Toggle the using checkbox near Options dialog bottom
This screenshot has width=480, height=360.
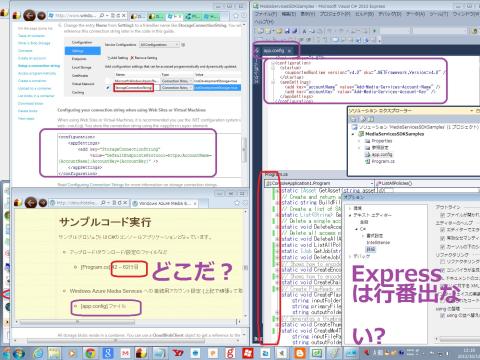coord(442,315)
